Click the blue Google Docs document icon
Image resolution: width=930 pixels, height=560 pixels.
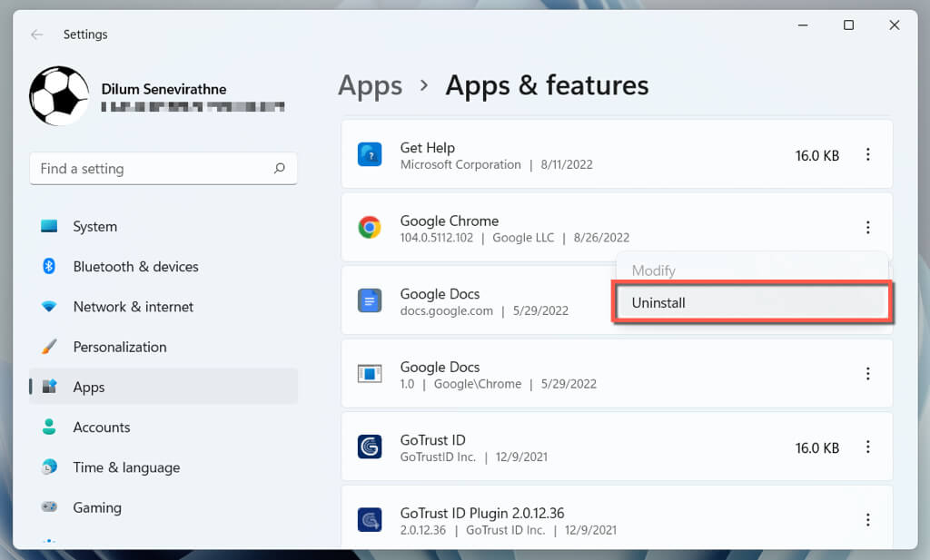(370, 300)
